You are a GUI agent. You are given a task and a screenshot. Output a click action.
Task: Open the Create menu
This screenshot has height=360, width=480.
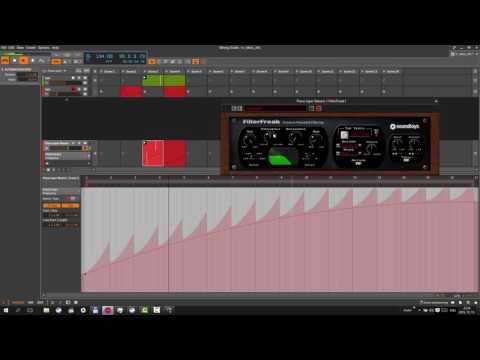tap(31, 48)
